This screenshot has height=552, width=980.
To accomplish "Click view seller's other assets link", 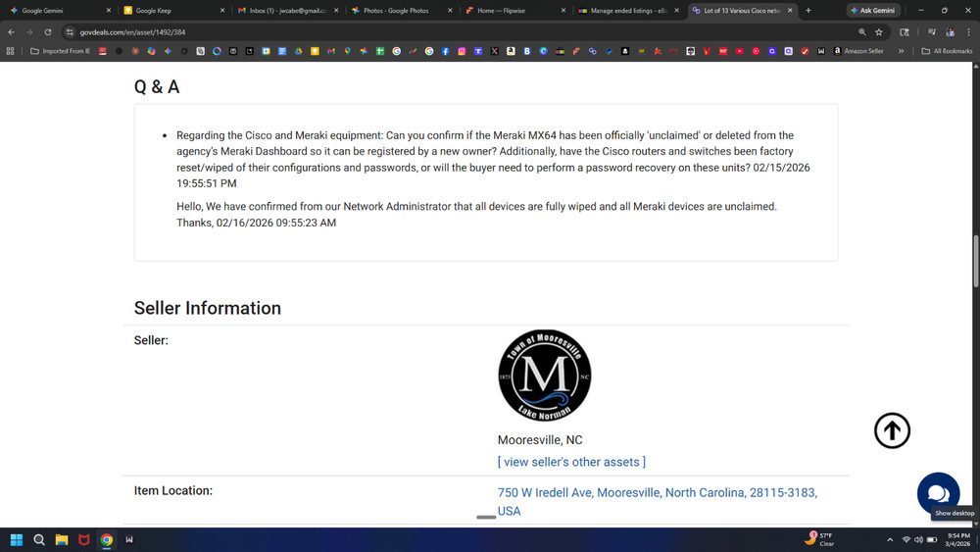I will tap(571, 462).
